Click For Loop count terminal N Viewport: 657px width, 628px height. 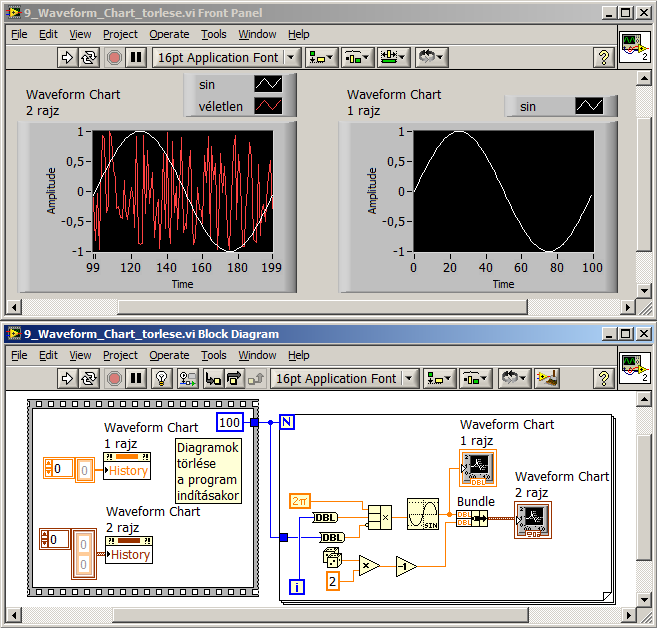tap(287, 422)
